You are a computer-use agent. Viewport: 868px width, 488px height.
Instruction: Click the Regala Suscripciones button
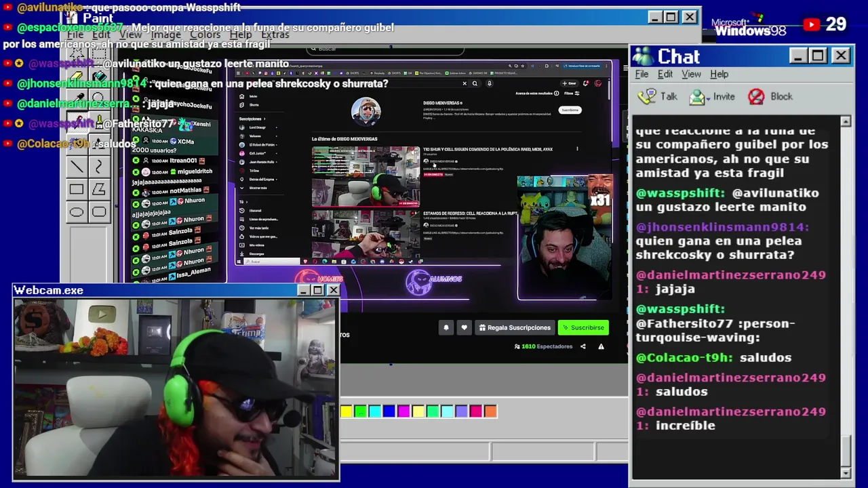(515, 327)
